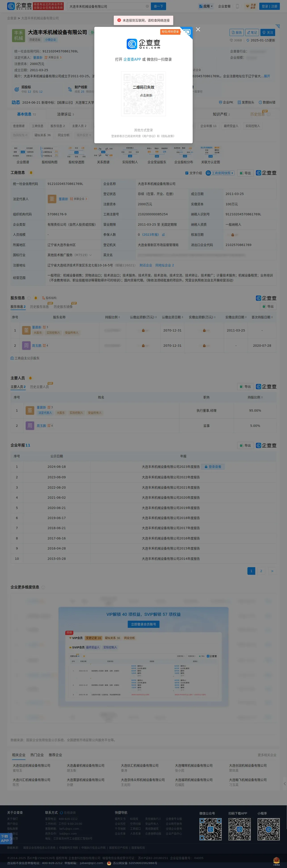The height and width of the screenshot is (868, 287).
Task: Click the 笔记 button
Action: tap(252, 32)
